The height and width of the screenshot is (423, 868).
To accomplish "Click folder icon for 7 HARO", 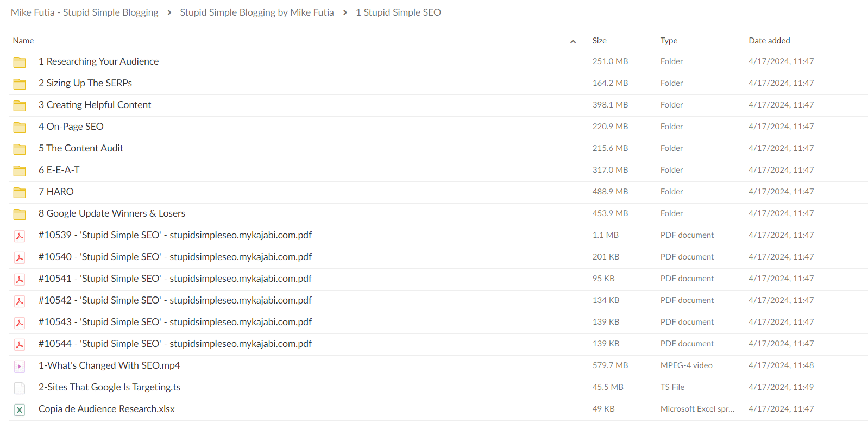I will 20,193.
